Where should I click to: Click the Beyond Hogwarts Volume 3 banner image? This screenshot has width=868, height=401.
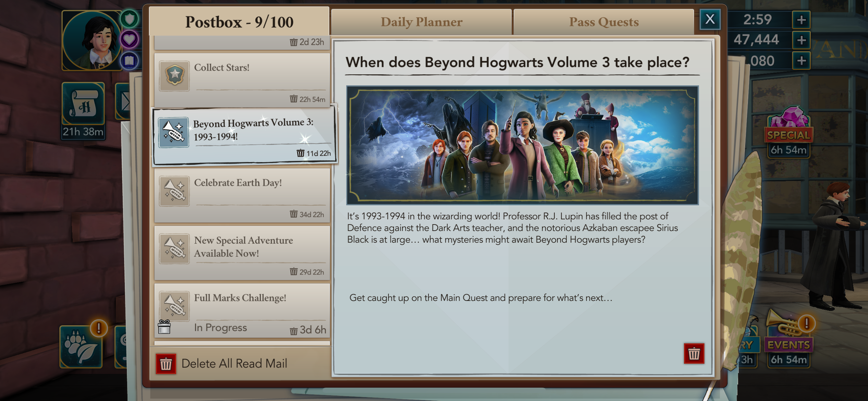tap(522, 145)
